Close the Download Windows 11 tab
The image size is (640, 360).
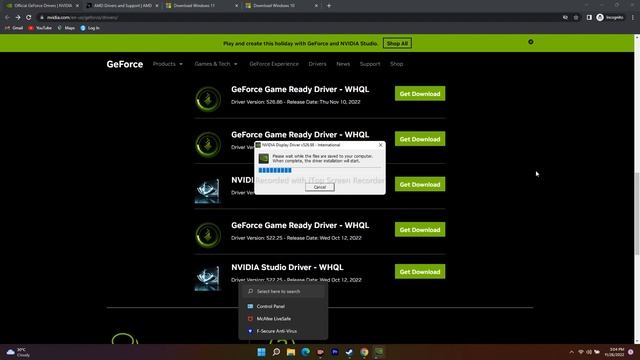(237, 6)
